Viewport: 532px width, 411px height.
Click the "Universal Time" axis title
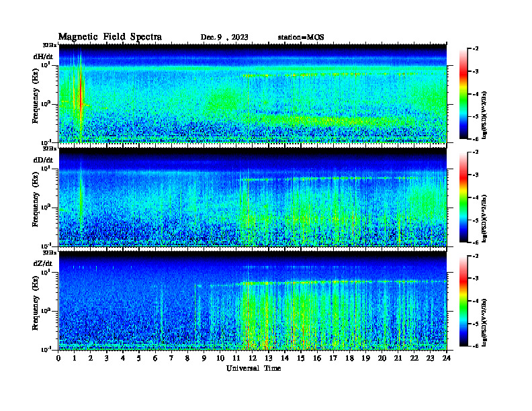[253, 368]
